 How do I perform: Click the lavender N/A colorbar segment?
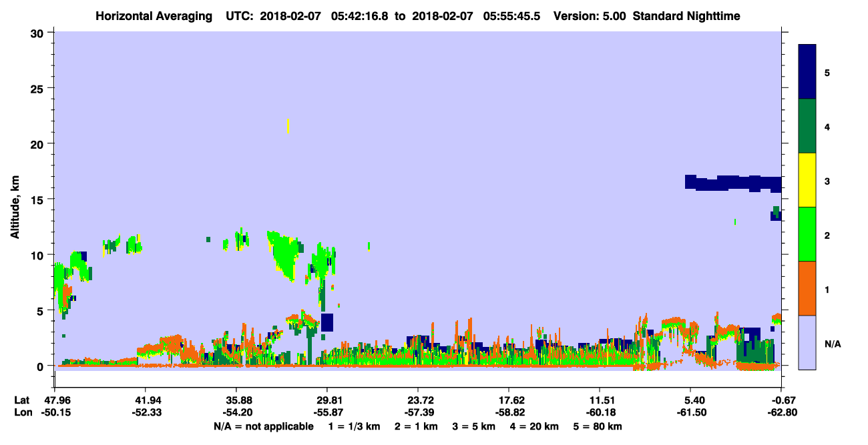pyautogui.click(x=807, y=342)
